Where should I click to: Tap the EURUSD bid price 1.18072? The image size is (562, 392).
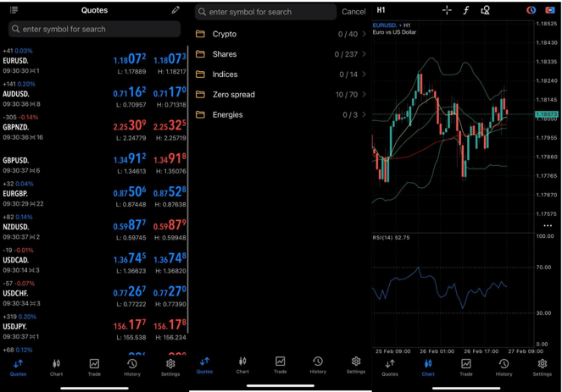[130, 58]
